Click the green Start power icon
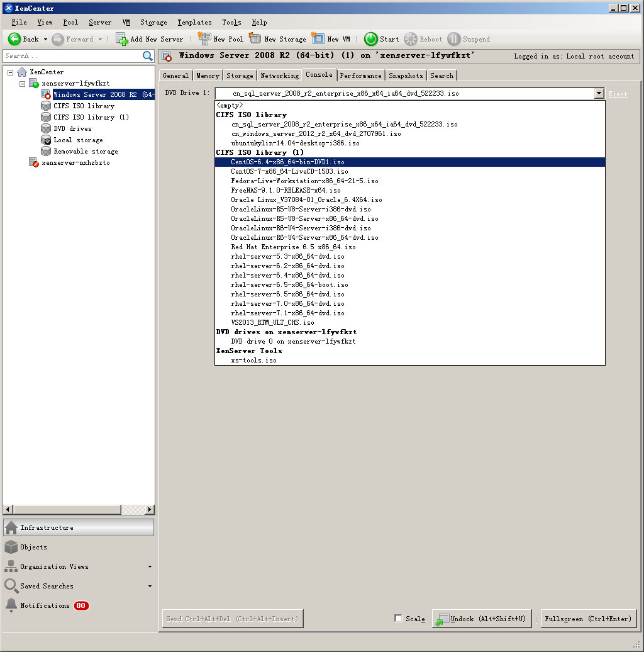Viewport: 644px width, 652px height. pyautogui.click(x=370, y=39)
